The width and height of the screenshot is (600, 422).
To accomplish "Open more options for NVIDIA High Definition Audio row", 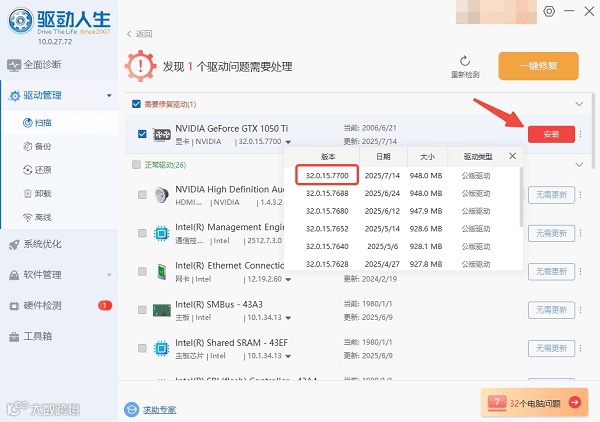I will tap(580, 195).
